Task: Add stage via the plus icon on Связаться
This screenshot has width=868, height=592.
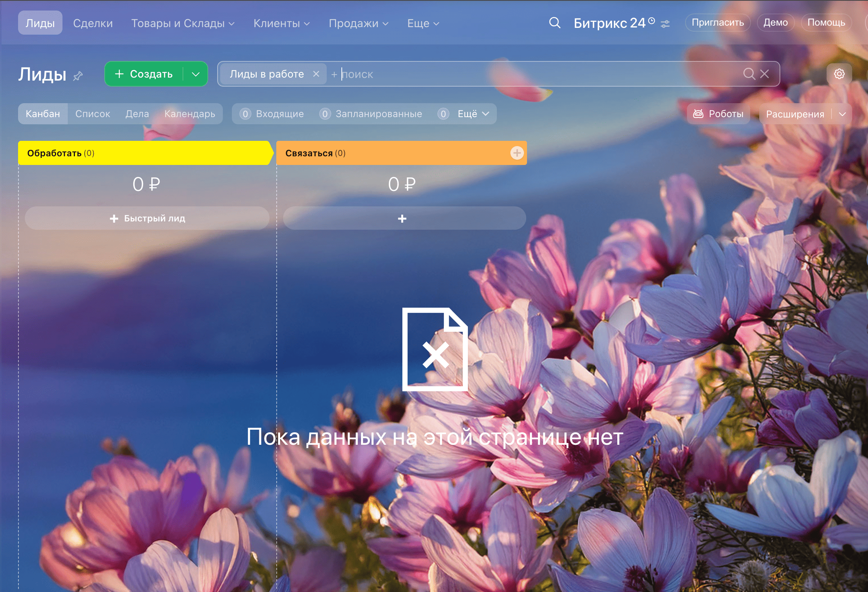Action: [x=517, y=153]
